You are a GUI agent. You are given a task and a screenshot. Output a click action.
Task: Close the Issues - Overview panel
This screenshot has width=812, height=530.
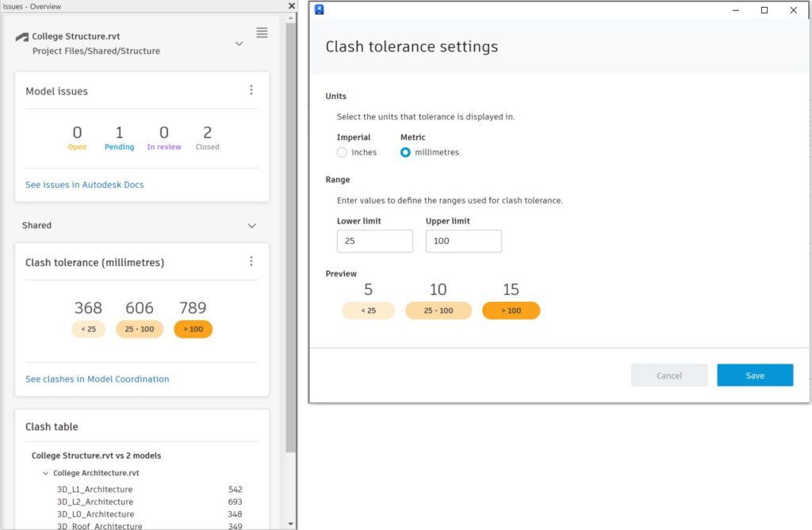coord(292,6)
